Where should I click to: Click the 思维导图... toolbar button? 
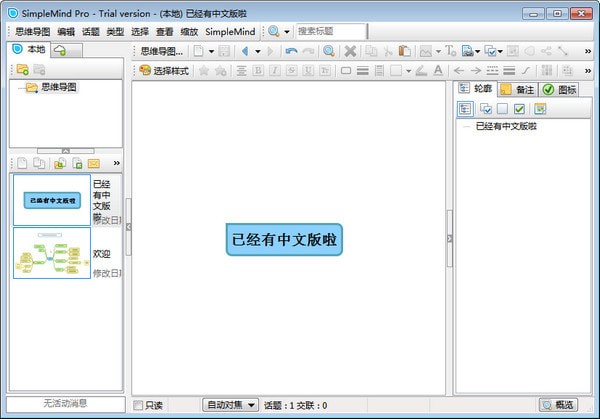(x=158, y=50)
